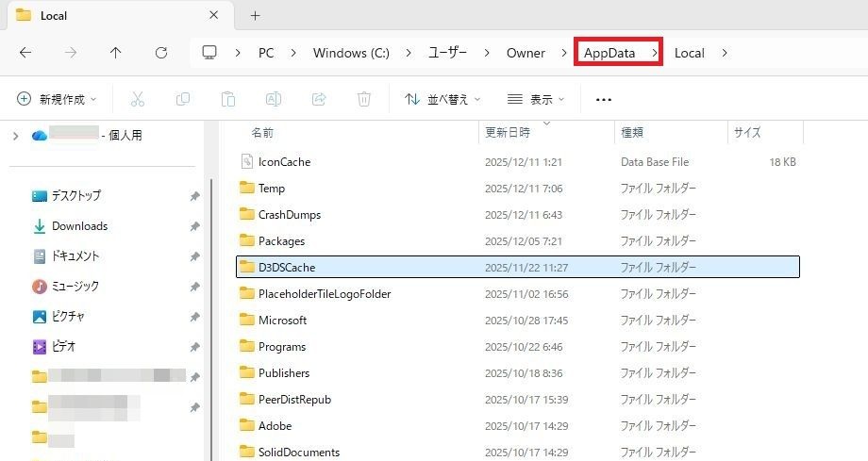
Task: Expand the OneDrive 個人用 tree node
Action: point(15,136)
